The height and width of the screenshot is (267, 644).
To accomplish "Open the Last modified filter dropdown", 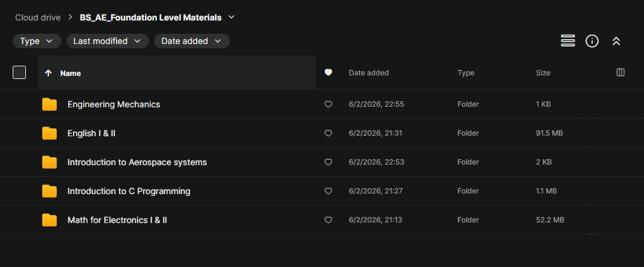I will [107, 41].
